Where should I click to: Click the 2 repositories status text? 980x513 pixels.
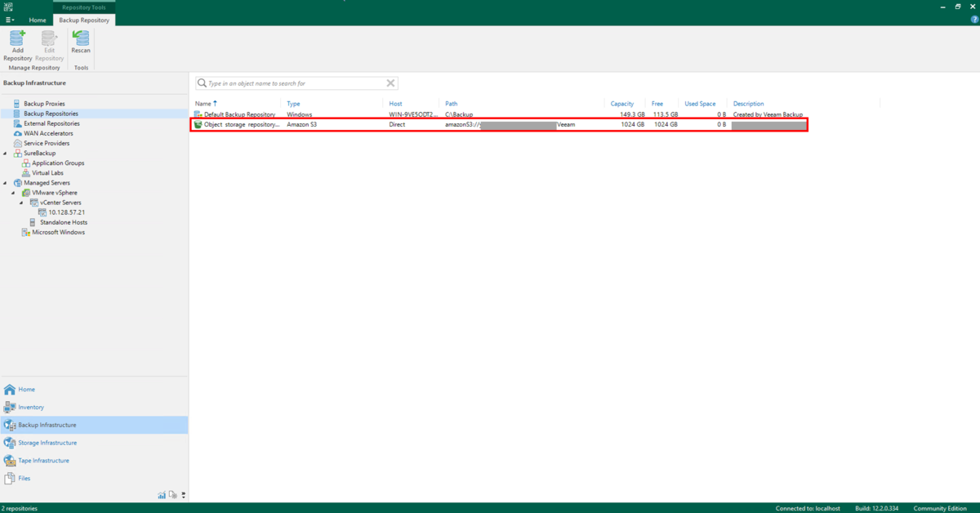(20, 508)
